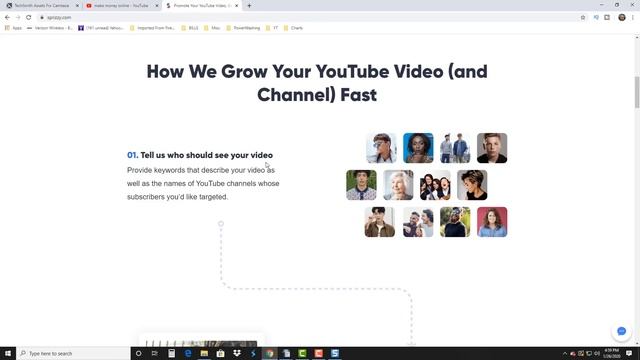Screen dimensions: 640x360
Task: Bookmark this page with the star icon
Action: (583, 18)
